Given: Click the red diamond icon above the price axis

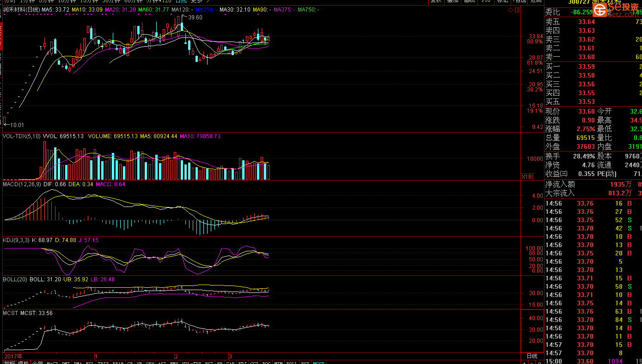Looking at the screenshot, I should [x=510, y=10].
